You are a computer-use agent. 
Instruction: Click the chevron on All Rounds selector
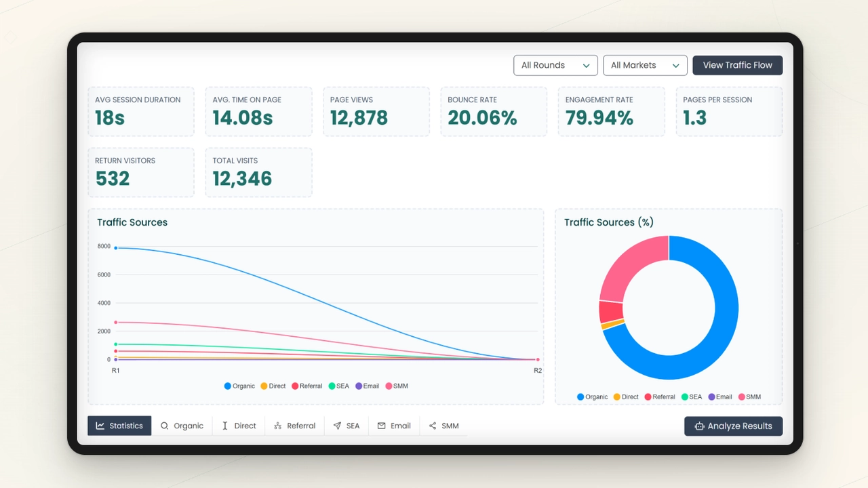coord(586,65)
